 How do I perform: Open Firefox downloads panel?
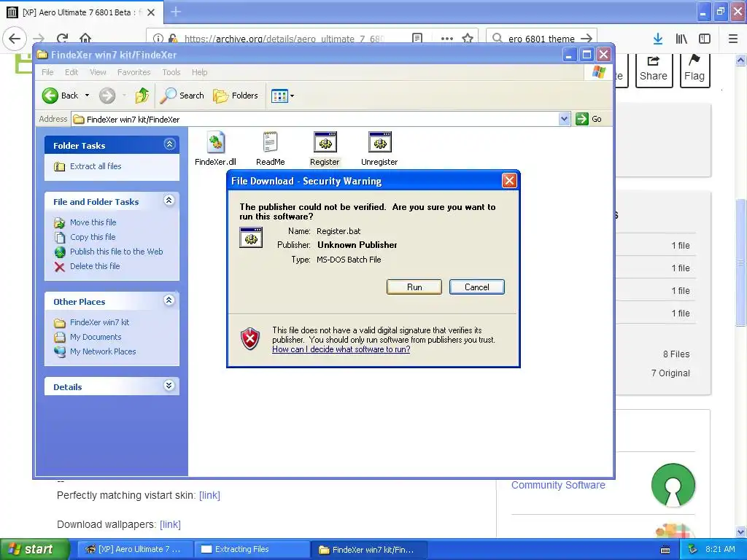click(x=658, y=39)
